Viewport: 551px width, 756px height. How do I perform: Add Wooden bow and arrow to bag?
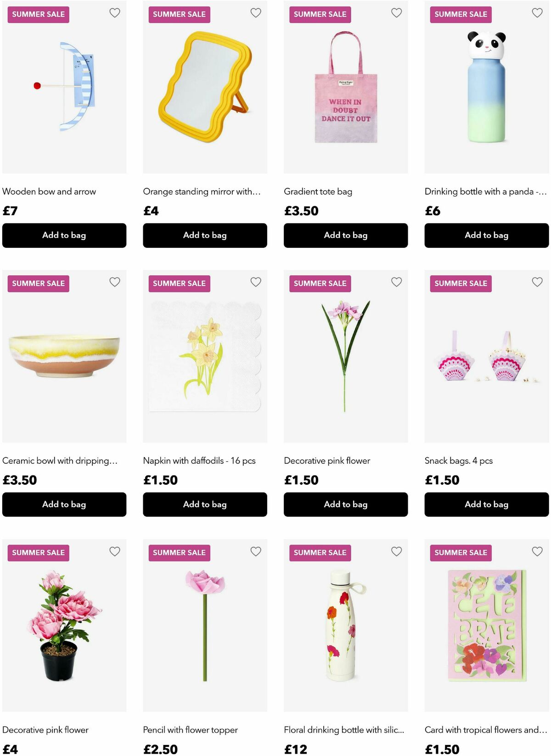coord(64,235)
